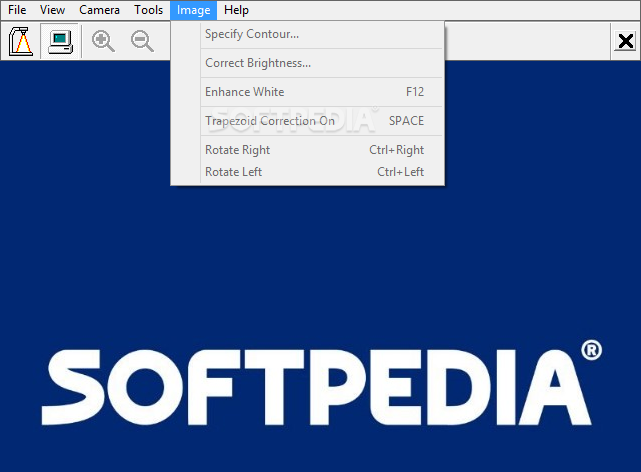This screenshot has height=472, width=641.
Task: Collapse the highlighted Image menu
Action: tap(193, 10)
